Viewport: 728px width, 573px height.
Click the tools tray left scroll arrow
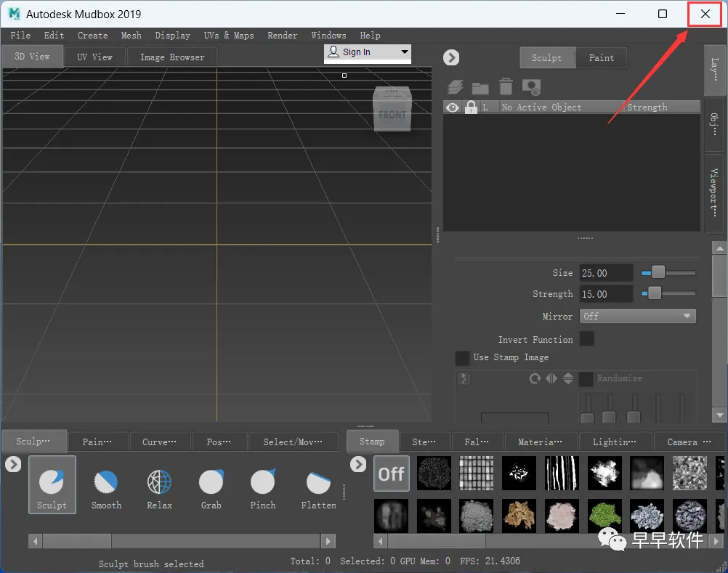point(36,541)
